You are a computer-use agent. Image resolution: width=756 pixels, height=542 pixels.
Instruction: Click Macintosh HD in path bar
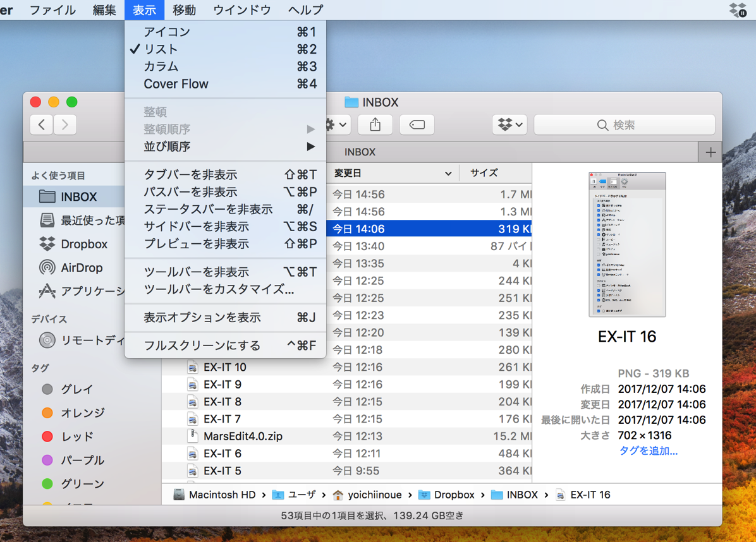tap(214, 495)
